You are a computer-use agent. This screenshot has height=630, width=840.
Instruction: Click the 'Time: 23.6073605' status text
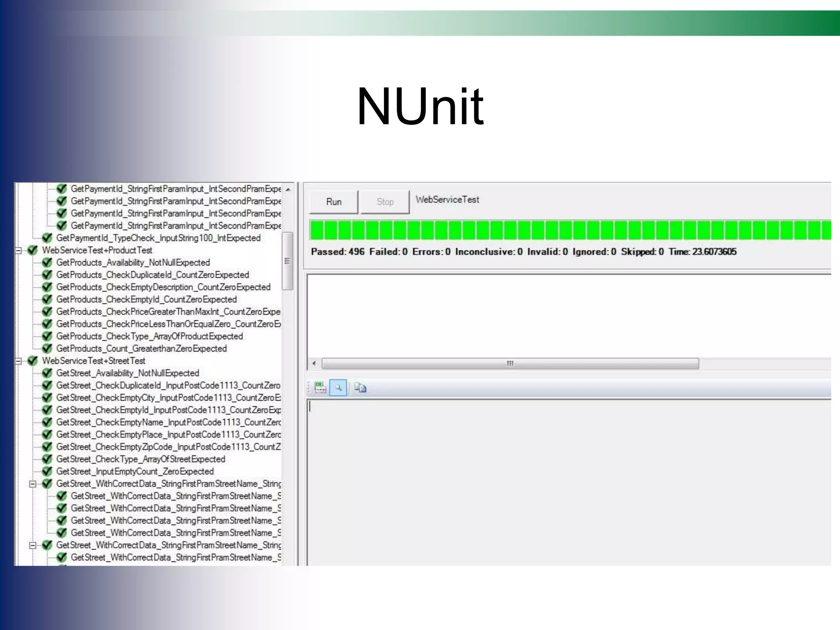(703, 252)
